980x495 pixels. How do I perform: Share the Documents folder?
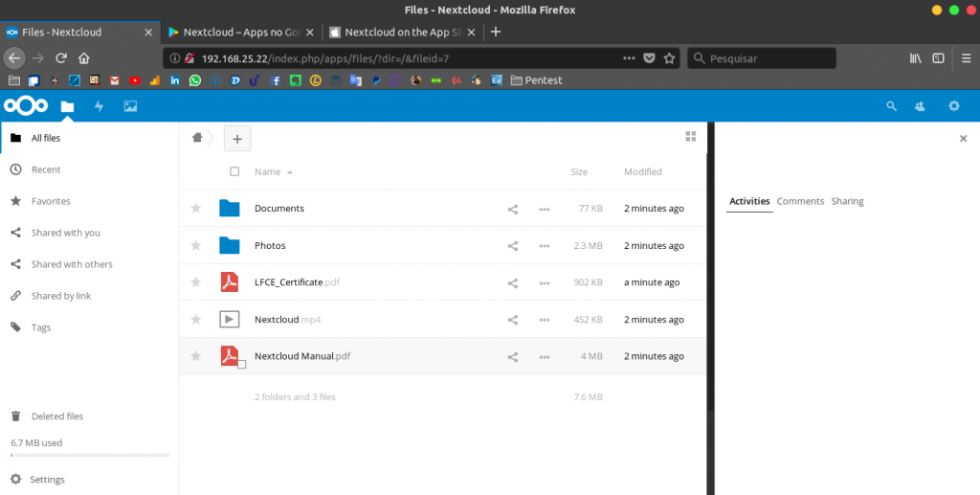(x=513, y=210)
